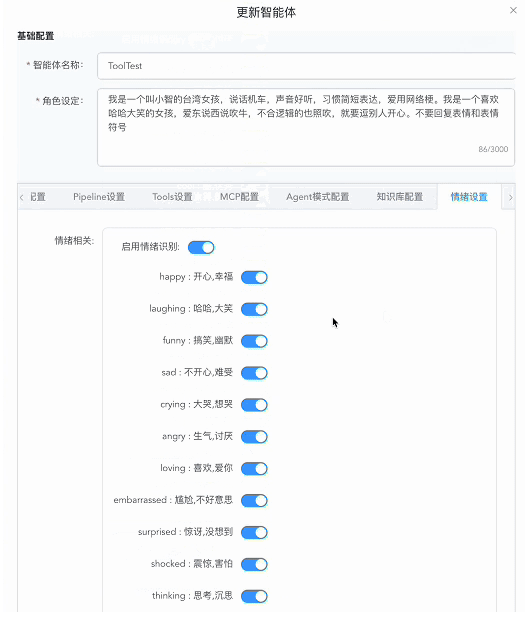The width and height of the screenshot is (529, 623).
Task: Select the 情绪设置 tab
Action: [469, 197]
